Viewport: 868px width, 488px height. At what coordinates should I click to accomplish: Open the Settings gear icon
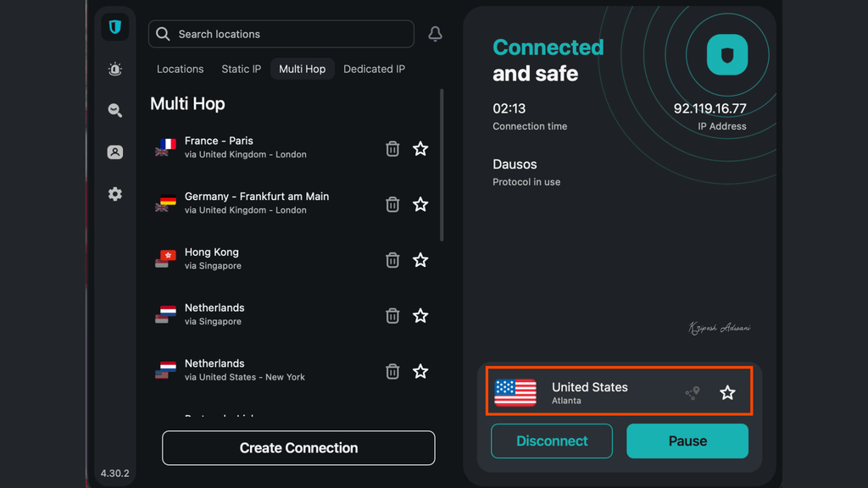coord(115,194)
